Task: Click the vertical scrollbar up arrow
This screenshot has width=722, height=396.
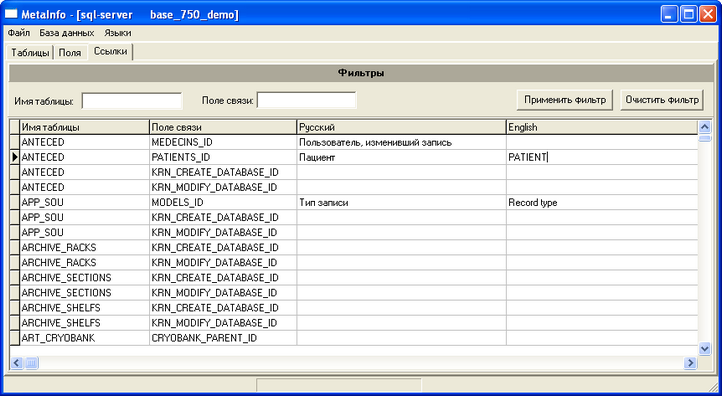Action: click(x=705, y=127)
